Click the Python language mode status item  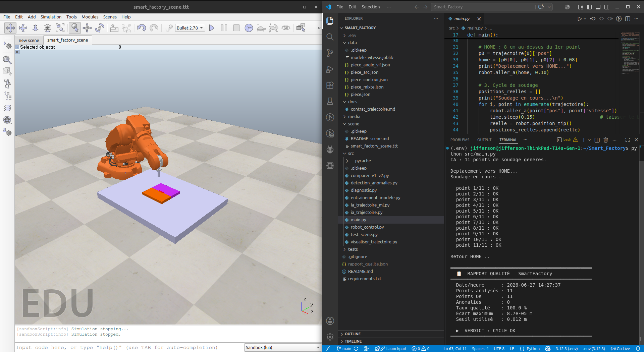[x=533, y=349]
